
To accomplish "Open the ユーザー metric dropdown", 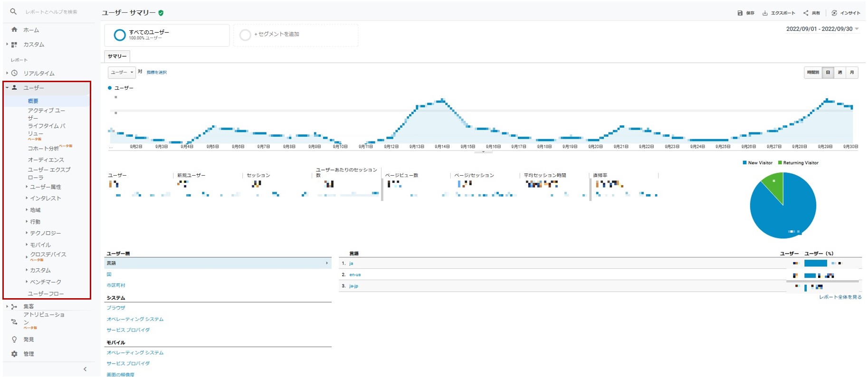I will point(122,72).
